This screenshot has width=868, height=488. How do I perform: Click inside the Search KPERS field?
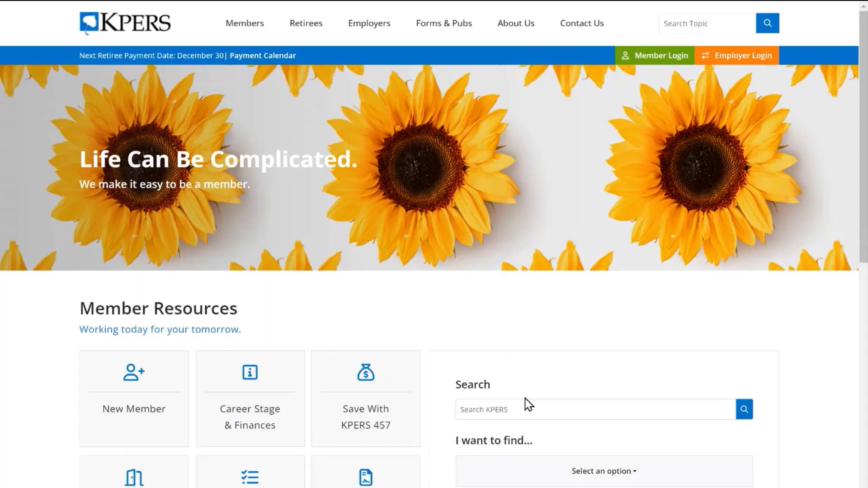tap(565, 409)
